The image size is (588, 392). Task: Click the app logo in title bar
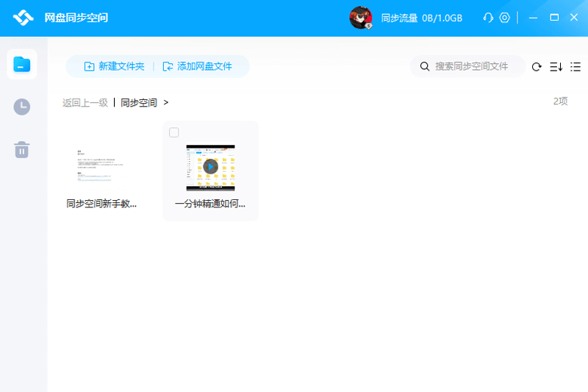tap(24, 18)
